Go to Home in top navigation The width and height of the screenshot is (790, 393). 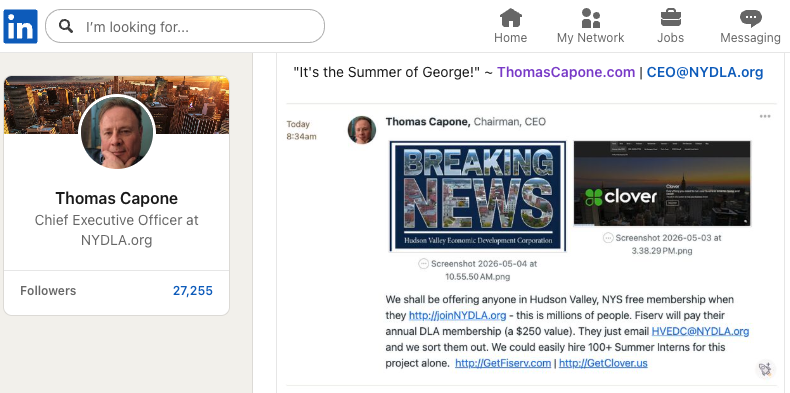(510, 26)
